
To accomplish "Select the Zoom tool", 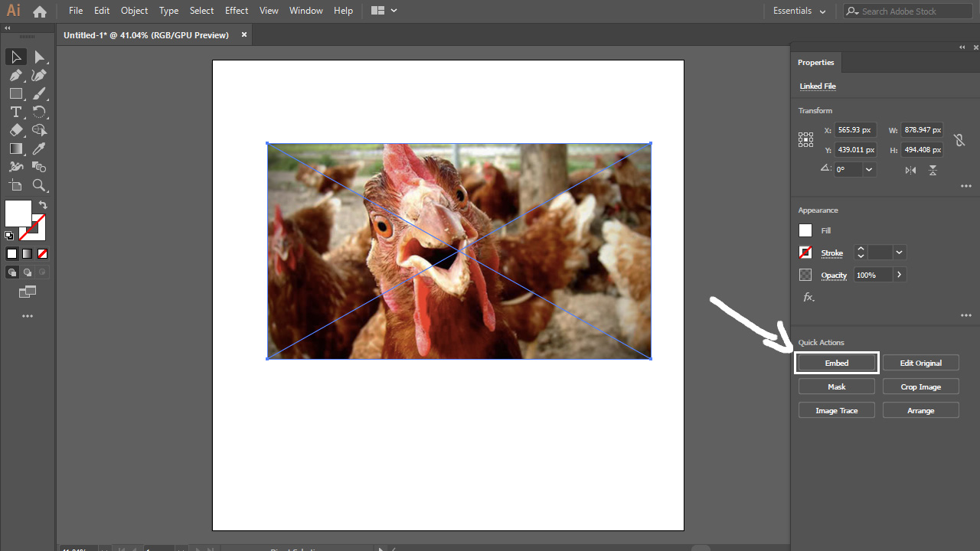I will pos(40,186).
